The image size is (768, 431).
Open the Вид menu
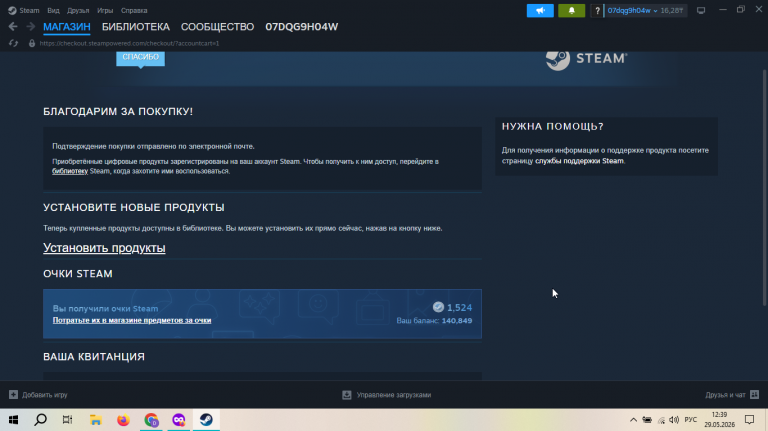[x=53, y=10]
